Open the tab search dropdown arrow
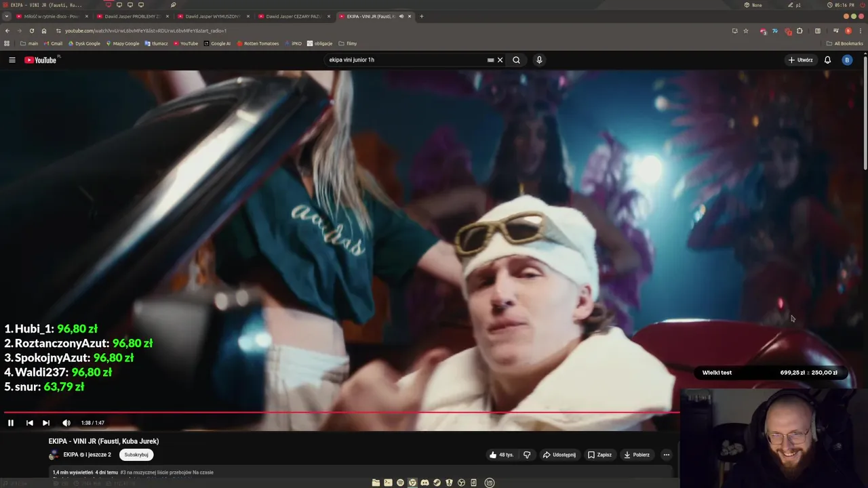 (x=7, y=16)
